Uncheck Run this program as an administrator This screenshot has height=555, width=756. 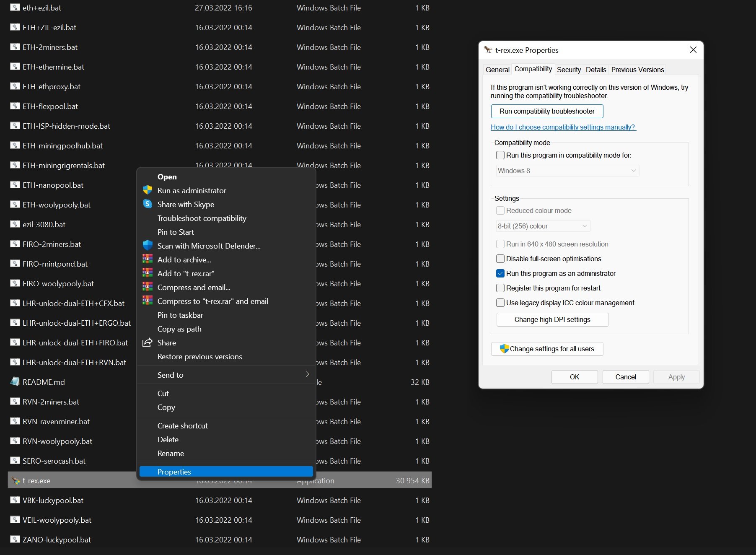(x=500, y=273)
